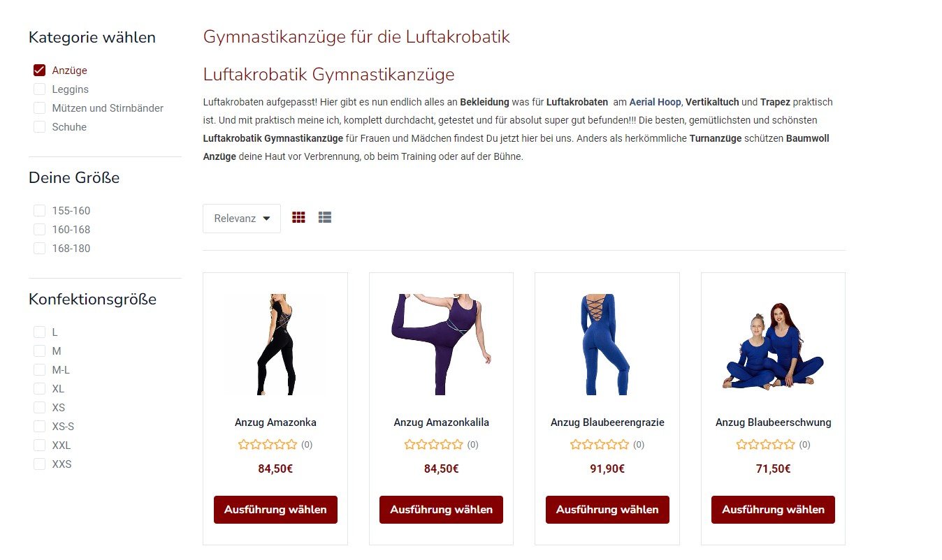This screenshot has width=942, height=560.
Task: Click star rating under Anzug Blaubeerschwung
Action: pyautogui.click(x=766, y=444)
